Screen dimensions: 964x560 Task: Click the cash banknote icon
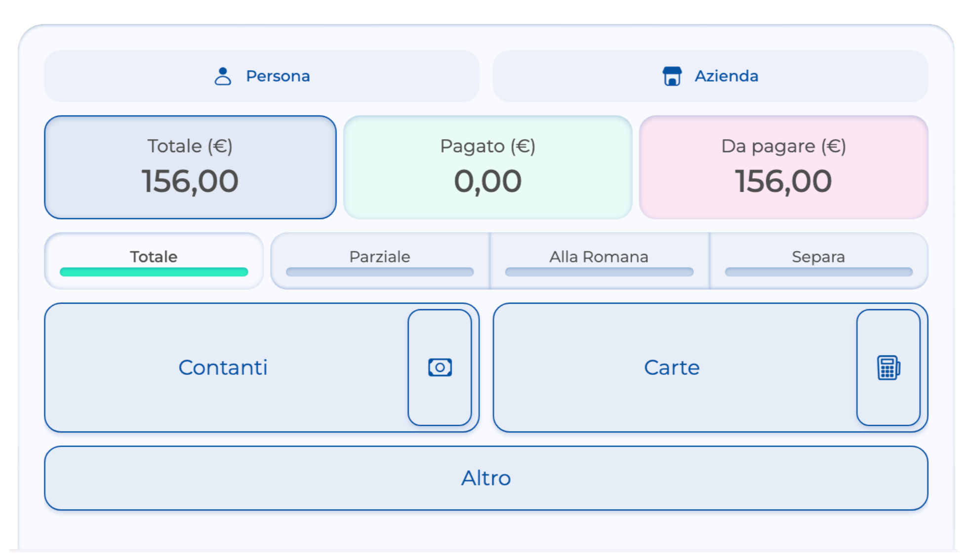tap(440, 367)
